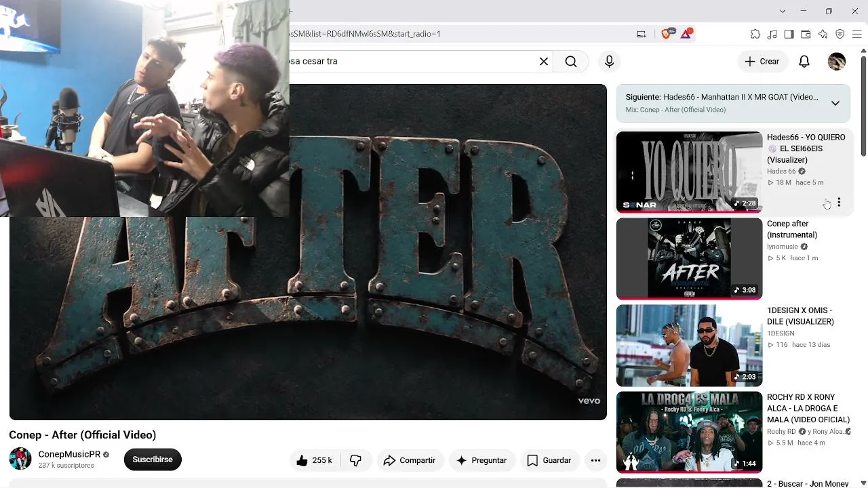Toggle the browser sidebar panel
This screenshot has width=868, height=488.
tap(789, 34)
